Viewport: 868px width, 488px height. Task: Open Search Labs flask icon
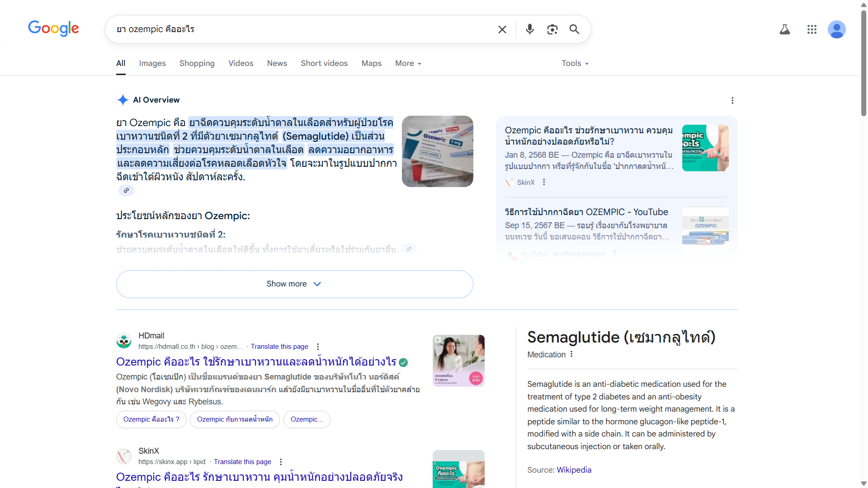pos(785,29)
